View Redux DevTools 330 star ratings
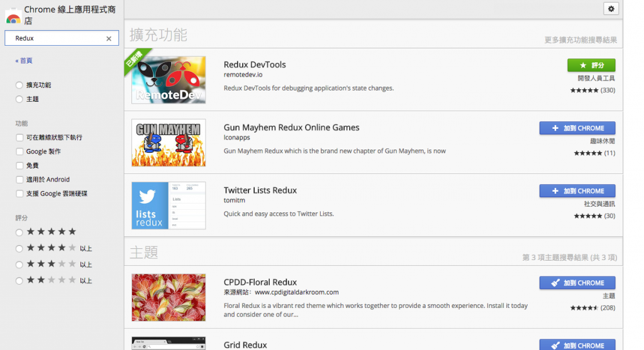 (592, 90)
